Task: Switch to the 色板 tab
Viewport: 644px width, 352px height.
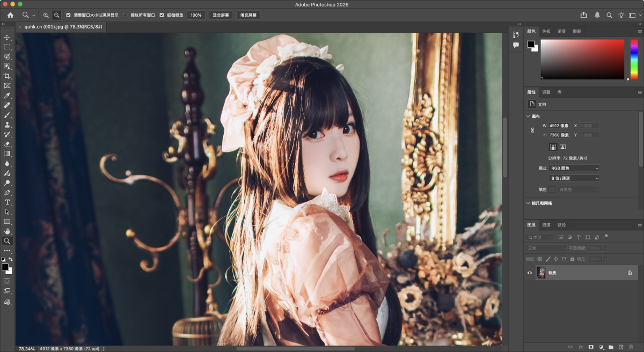Action: pyautogui.click(x=546, y=31)
